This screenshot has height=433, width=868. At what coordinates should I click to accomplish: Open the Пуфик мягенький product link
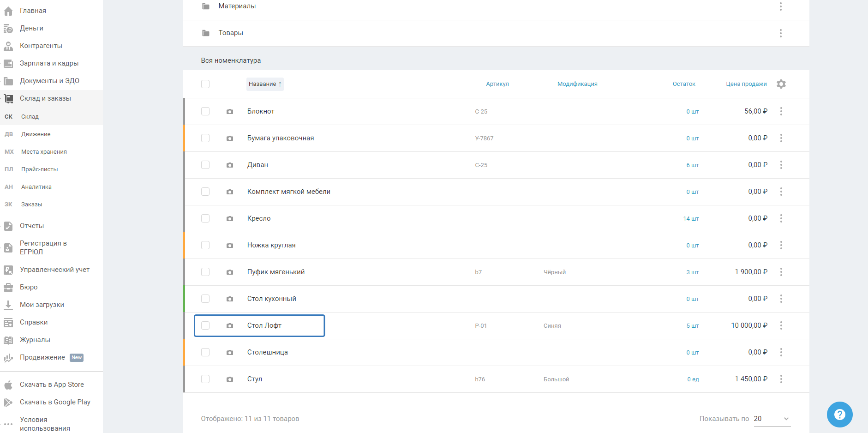point(276,272)
